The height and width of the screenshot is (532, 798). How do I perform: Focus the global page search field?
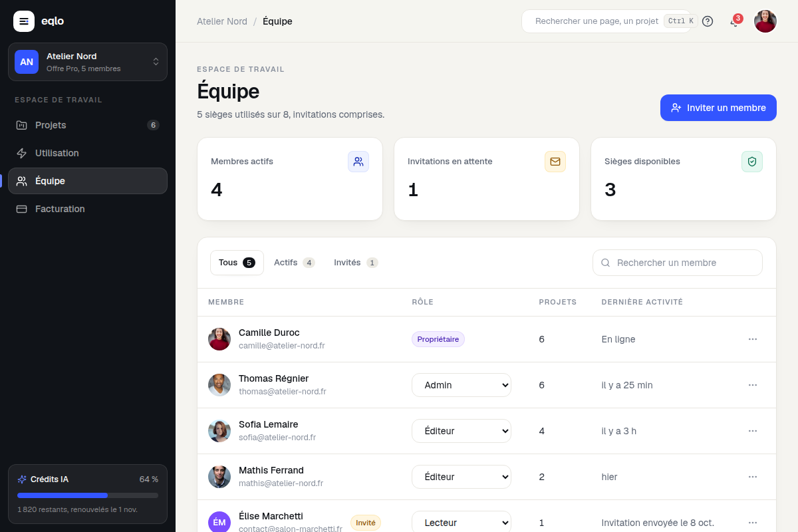pyautogui.click(x=606, y=21)
